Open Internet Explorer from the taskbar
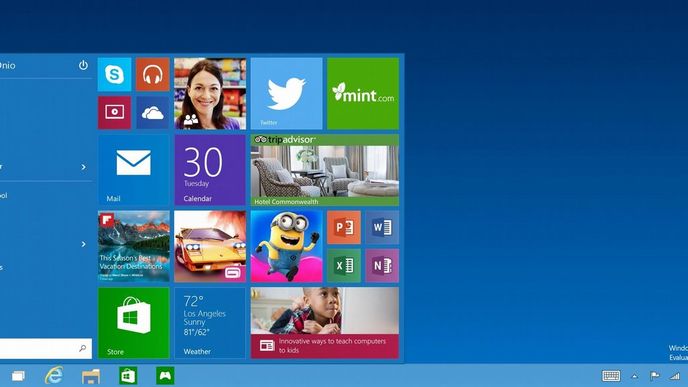Image resolution: width=688 pixels, height=387 pixels. pos(54,376)
